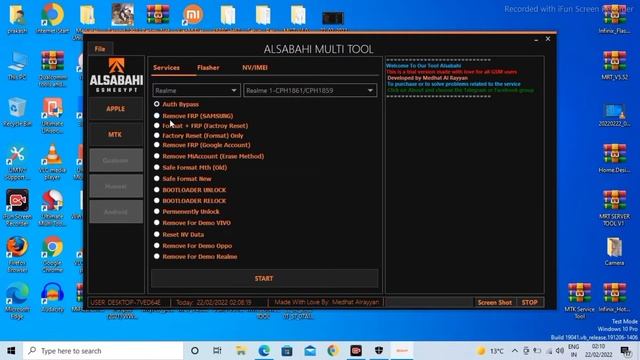The image size is (640, 360).
Task: Open the Mi icon on the desktop
Action: (193, 15)
